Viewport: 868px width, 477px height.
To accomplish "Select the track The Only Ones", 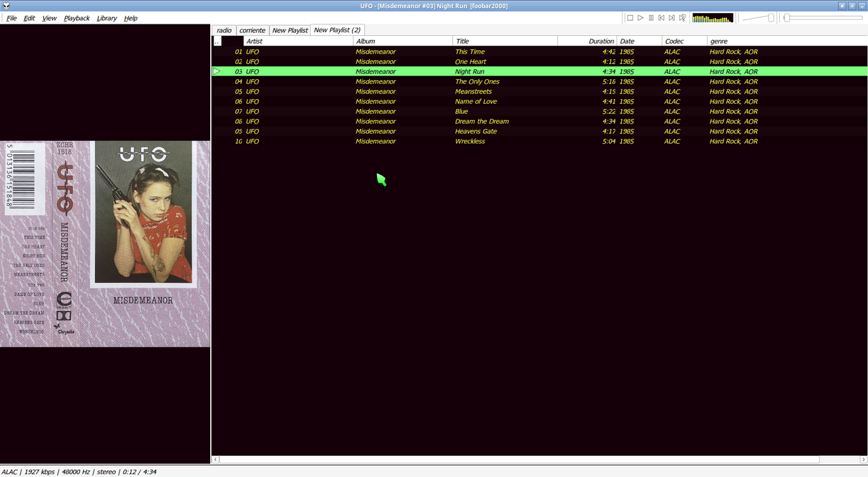I will (539, 81).
